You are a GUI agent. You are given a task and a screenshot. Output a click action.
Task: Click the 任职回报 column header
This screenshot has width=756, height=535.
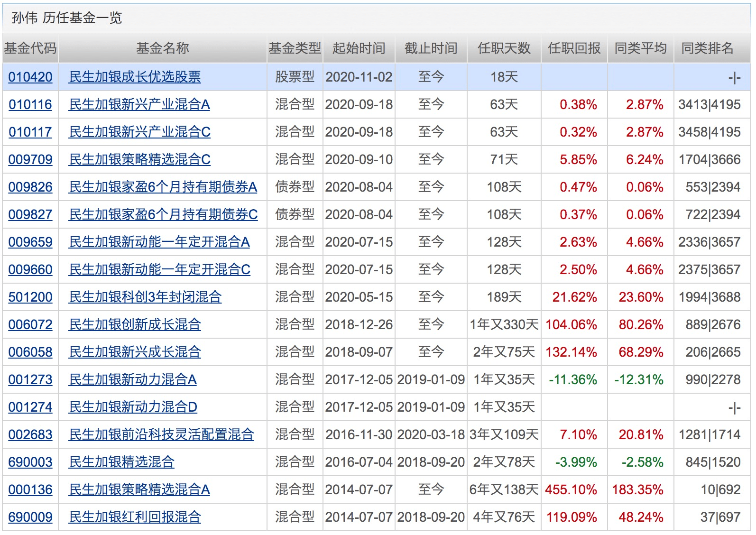point(574,48)
